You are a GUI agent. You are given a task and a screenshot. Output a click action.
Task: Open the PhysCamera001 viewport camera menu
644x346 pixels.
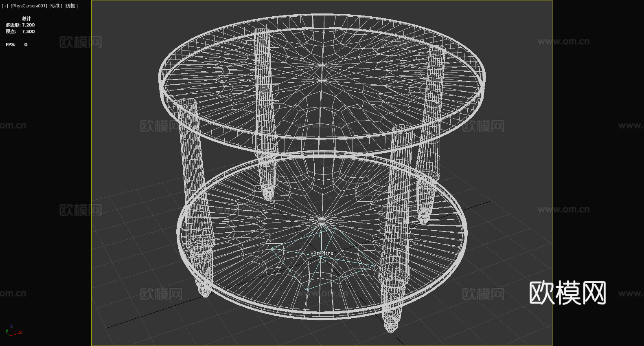[29, 6]
